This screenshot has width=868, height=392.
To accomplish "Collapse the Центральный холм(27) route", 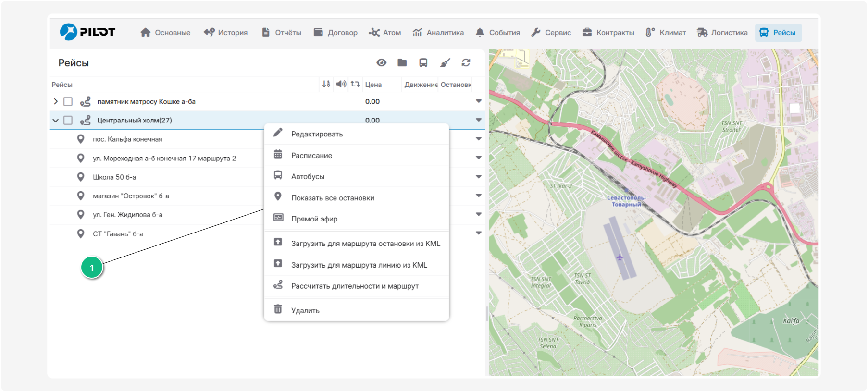I will tap(56, 121).
